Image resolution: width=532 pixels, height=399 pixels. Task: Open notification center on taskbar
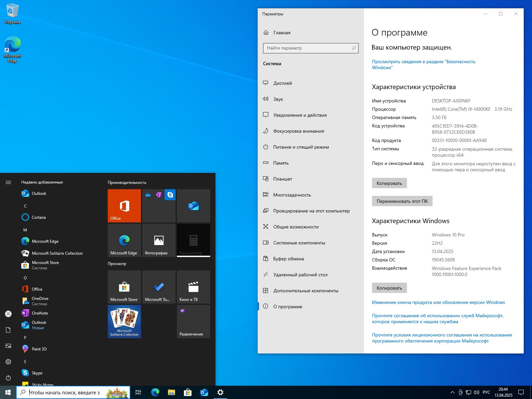tap(521, 392)
